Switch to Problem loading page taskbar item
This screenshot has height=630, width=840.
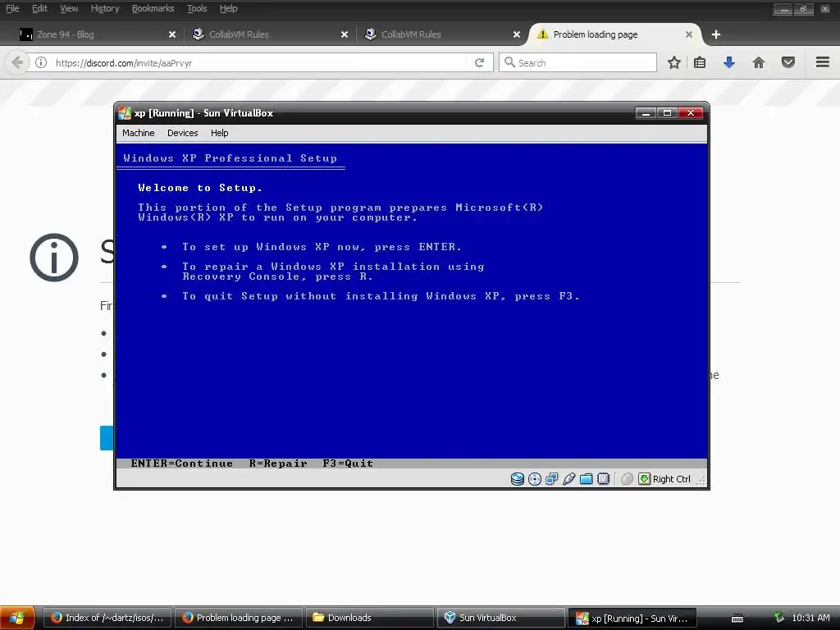[239, 618]
